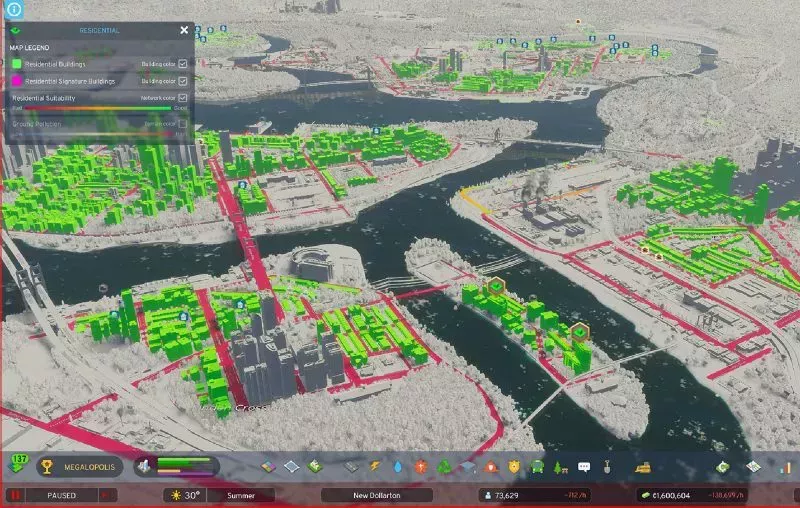800x508 pixels.
Task: Open the Police shield badge icon
Action: [514, 466]
